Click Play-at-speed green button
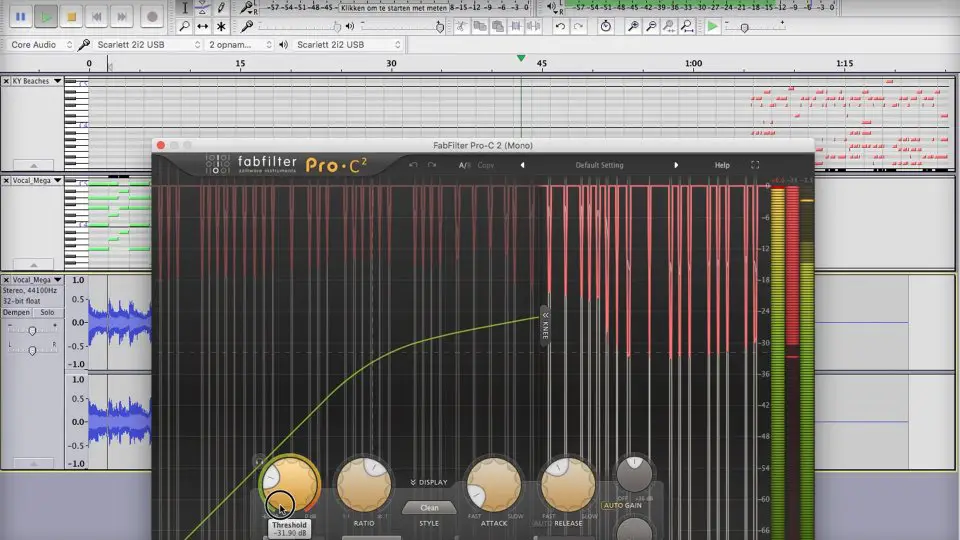This screenshot has height=540, width=960. click(712, 26)
